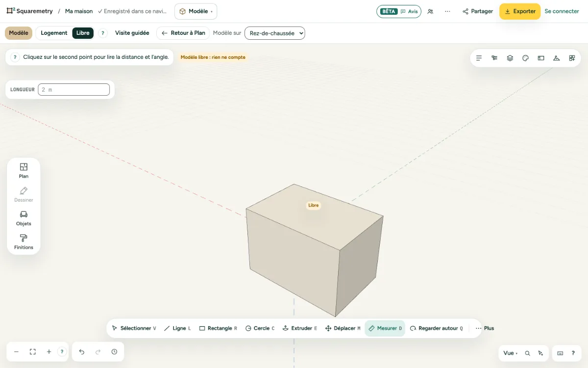Open the outline tree panel icon
The image size is (588, 368).
coord(494,58)
